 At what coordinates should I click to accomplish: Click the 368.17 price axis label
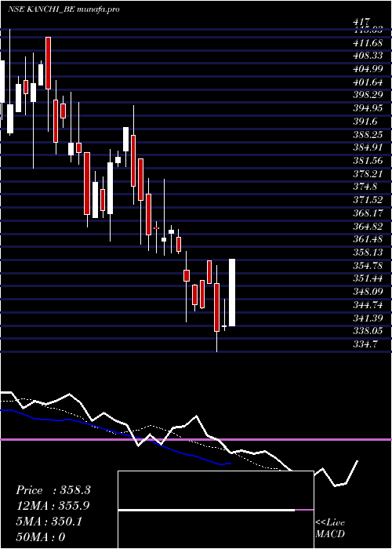368,213
